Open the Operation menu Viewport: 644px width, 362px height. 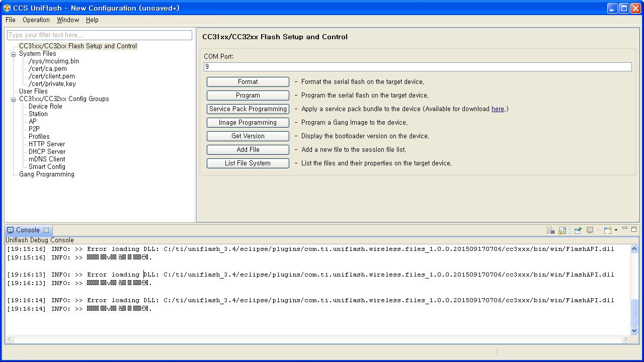pyautogui.click(x=36, y=20)
